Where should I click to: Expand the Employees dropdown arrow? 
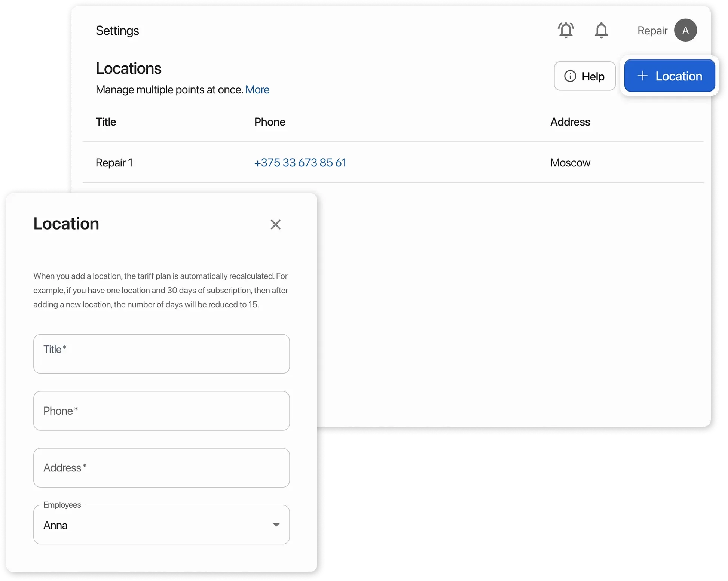(x=276, y=525)
